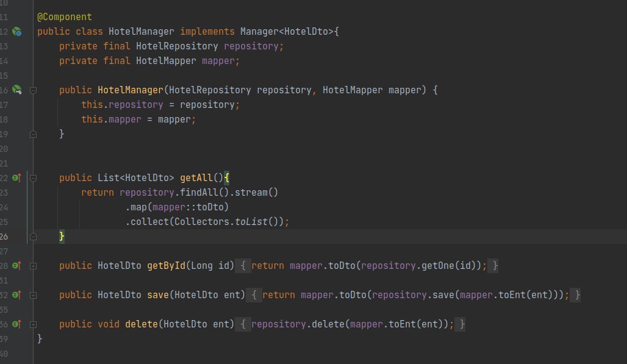The image size is (627, 364).
Task: Click the mapper field name in the private final HotelMapper declaration
Action: [218, 61]
